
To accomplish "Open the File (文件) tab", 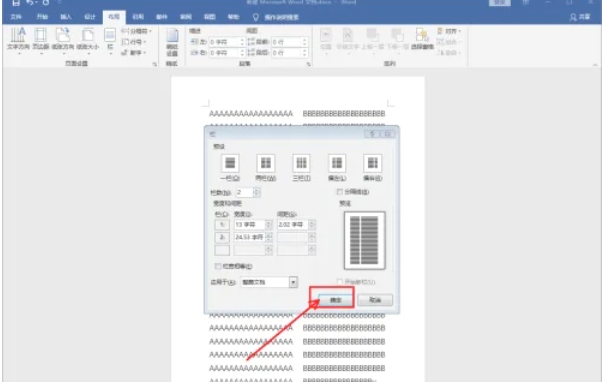I will [x=16, y=17].
